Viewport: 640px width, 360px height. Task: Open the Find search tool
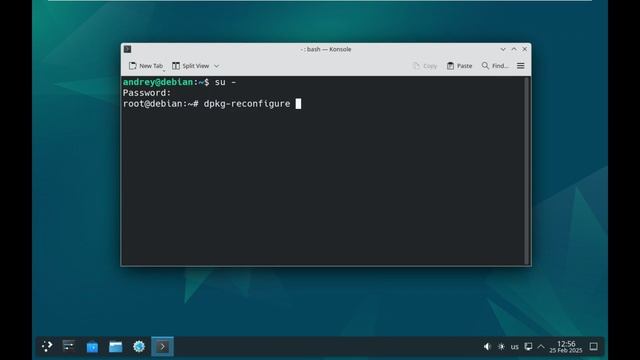495,66
